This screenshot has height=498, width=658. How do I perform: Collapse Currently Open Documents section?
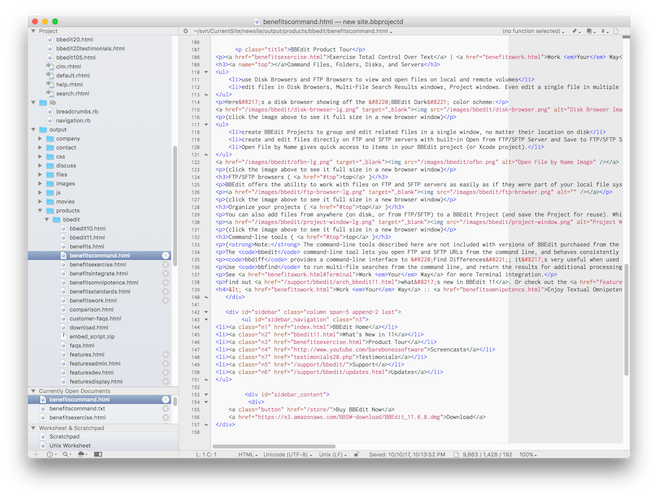[x=33, y=390]
